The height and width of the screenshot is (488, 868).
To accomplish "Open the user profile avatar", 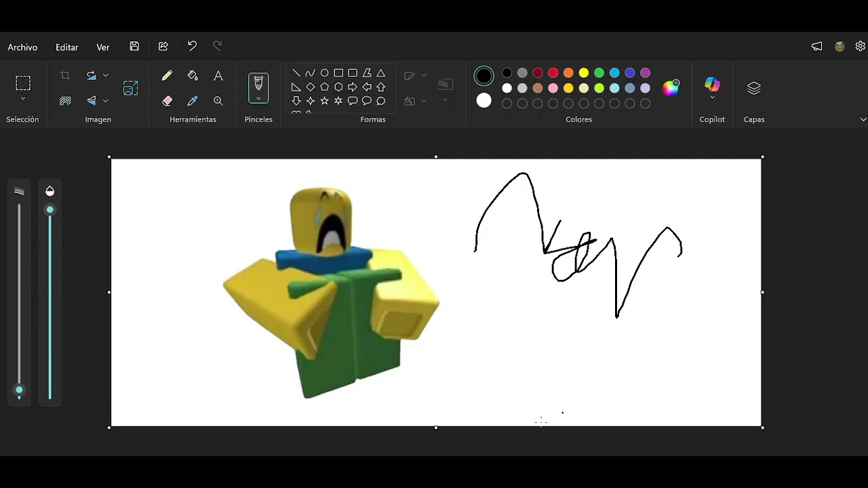I will (x=840, y=46).
